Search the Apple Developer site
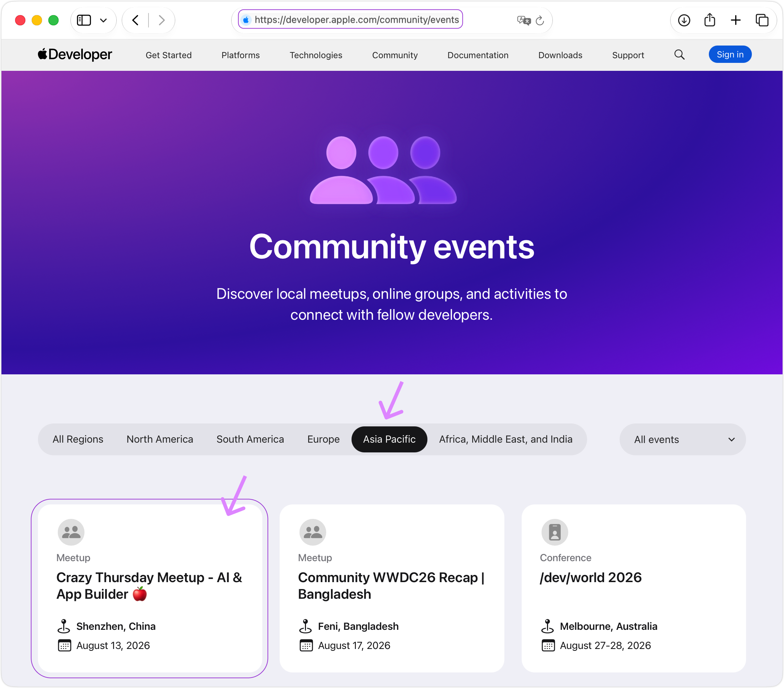784x688 pixels. (679, 55)
